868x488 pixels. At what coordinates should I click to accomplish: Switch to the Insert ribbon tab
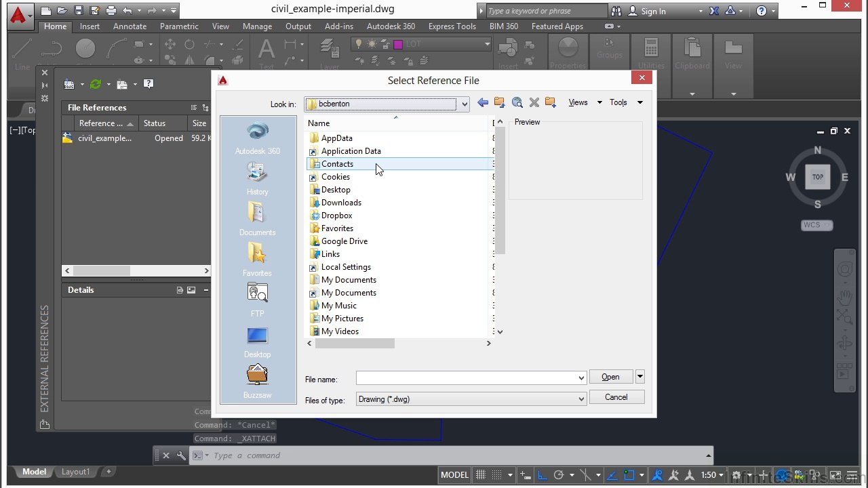tap(90, 26)
